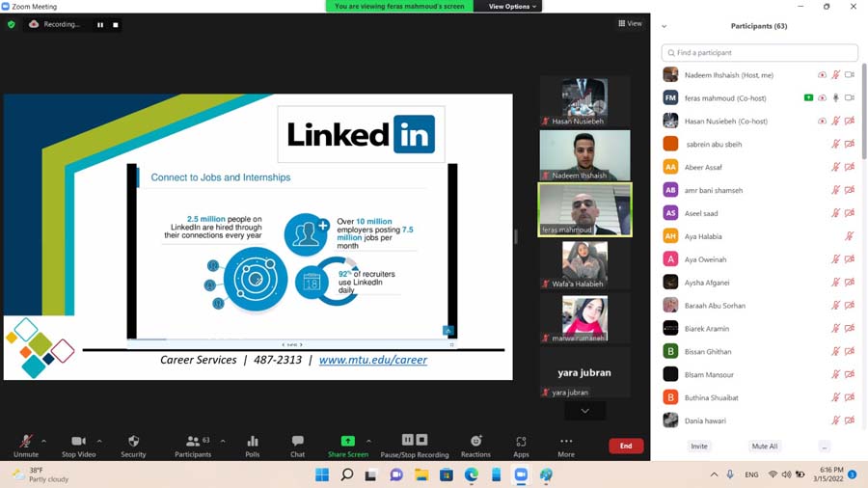Viewport: 868px width, 488px height.
Task: Select participant amr bani shamseh
Action: 760,190
